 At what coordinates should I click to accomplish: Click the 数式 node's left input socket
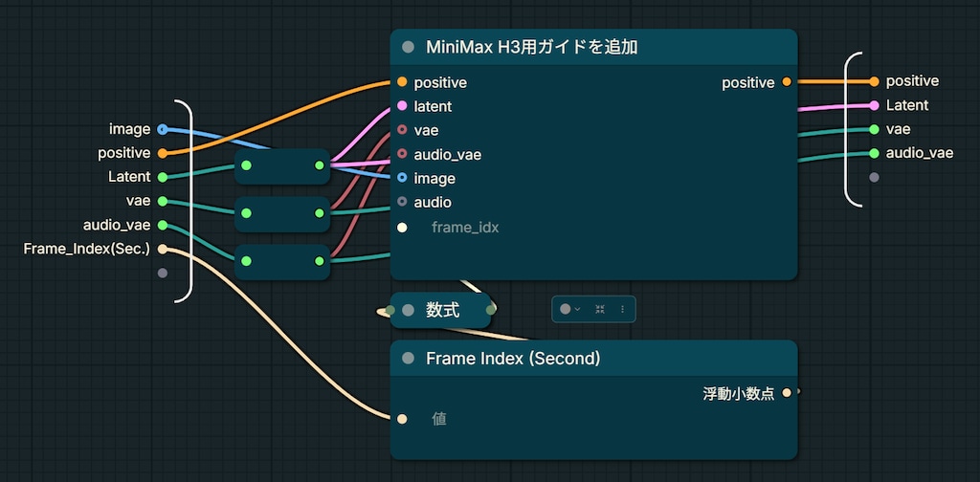pos(390,310)
